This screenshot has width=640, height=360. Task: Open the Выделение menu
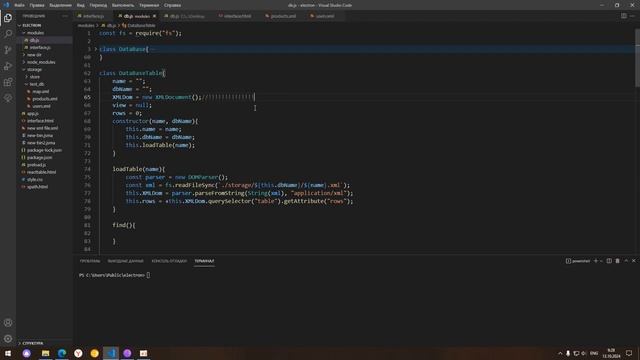pos(60,5)
